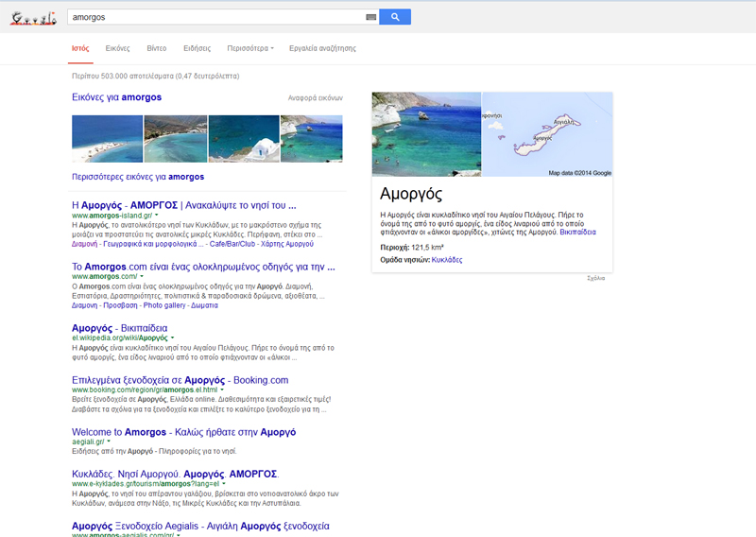Open the Διαμονή sitelink under amorgos-island.gr
The width and height of the screenshot is (756, 537).
coord(84,244)
